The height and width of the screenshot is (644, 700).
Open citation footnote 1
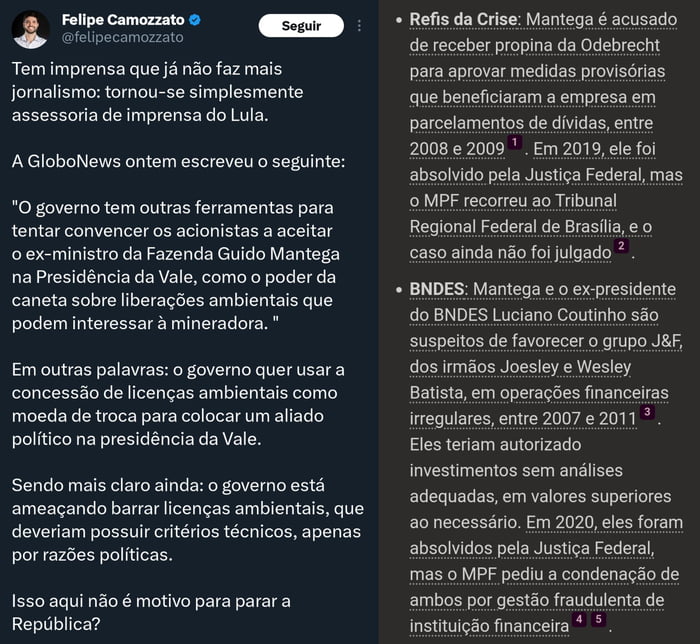pyautogui.click(x=515, y=142)
